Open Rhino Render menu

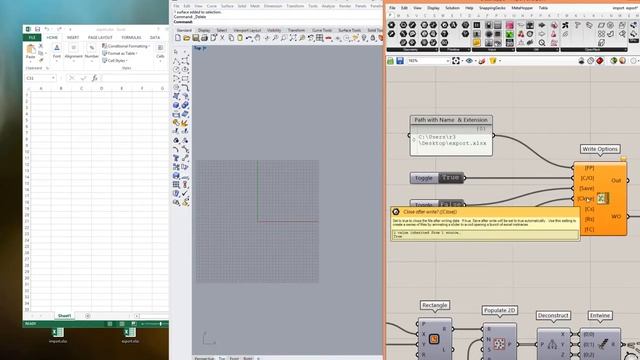click(x=345, y=6)
